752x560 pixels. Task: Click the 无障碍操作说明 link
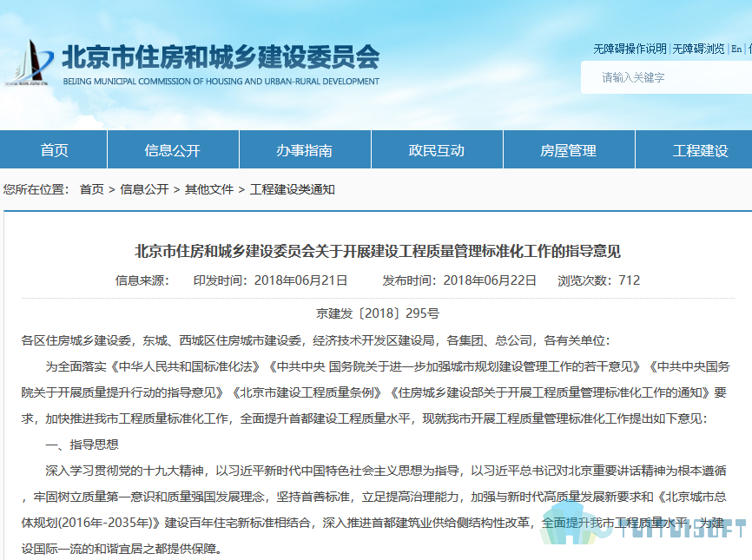tap(630, 49)
